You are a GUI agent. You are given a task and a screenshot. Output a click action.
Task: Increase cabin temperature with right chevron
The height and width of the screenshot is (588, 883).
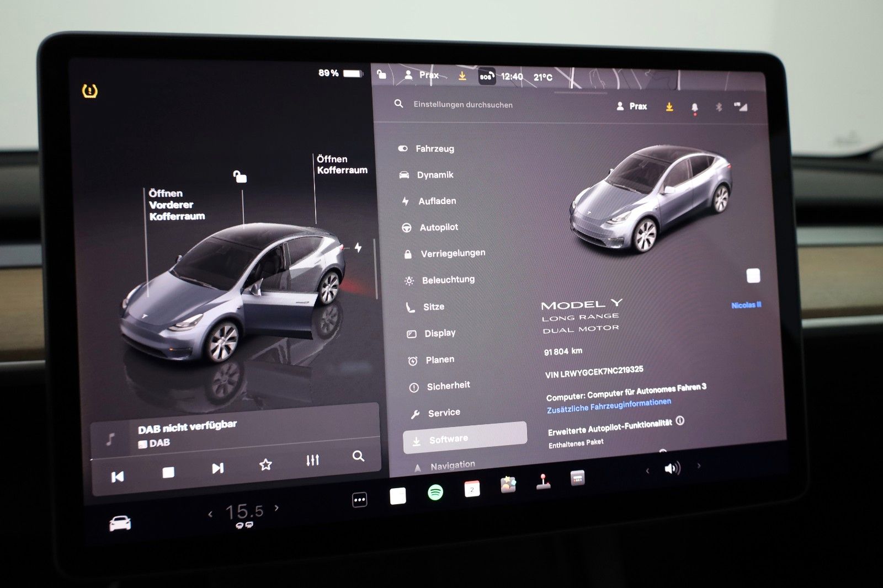point(276,508)
